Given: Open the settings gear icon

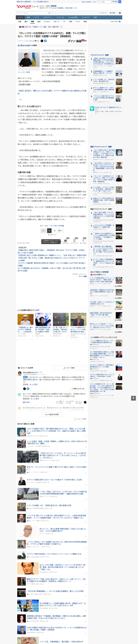Looking at the screenshot, I should (x=120, y=13).
